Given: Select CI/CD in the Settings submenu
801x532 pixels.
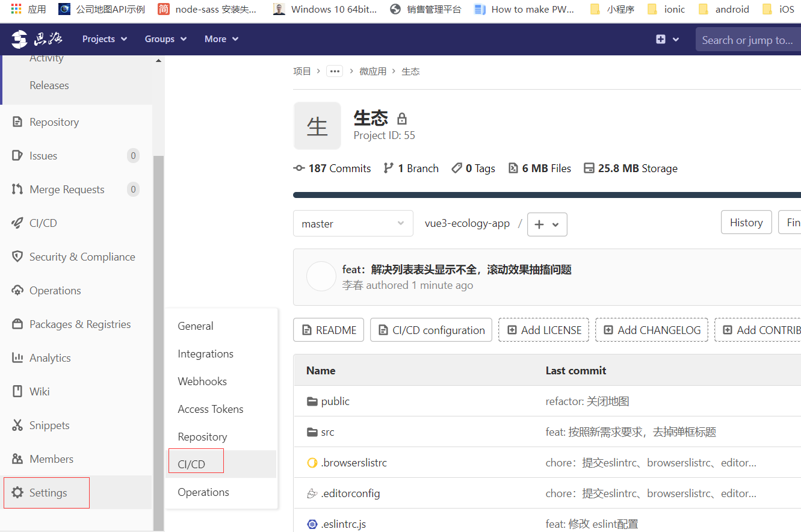Looking at the screenshot, I should [x=191, y=465].
